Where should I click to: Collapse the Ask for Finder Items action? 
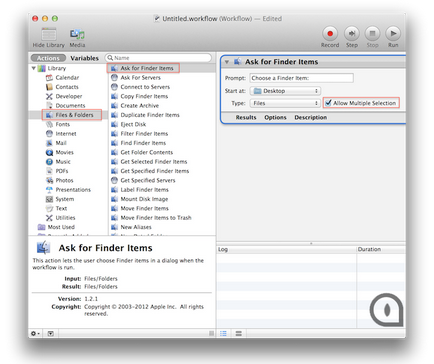coord(227,62)
